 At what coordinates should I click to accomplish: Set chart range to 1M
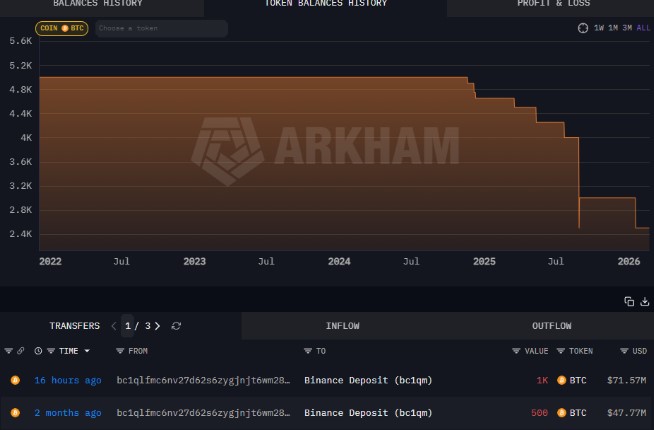[x=613, y=28]
